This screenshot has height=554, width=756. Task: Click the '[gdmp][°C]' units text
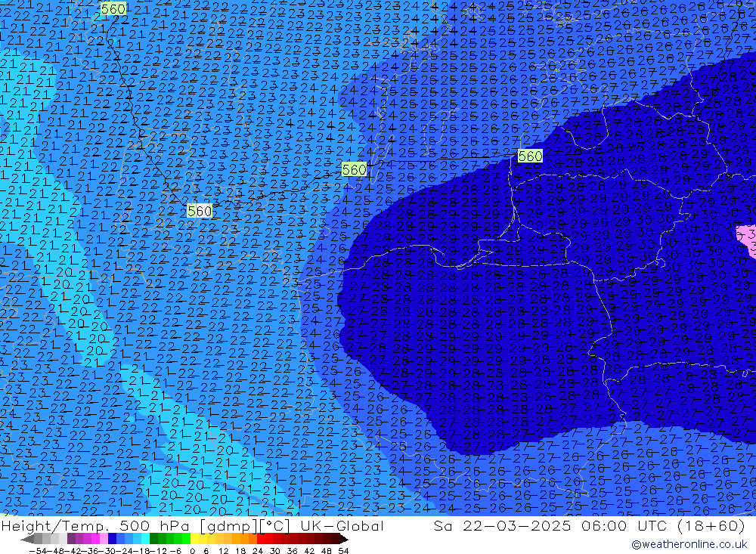point(245,525)
